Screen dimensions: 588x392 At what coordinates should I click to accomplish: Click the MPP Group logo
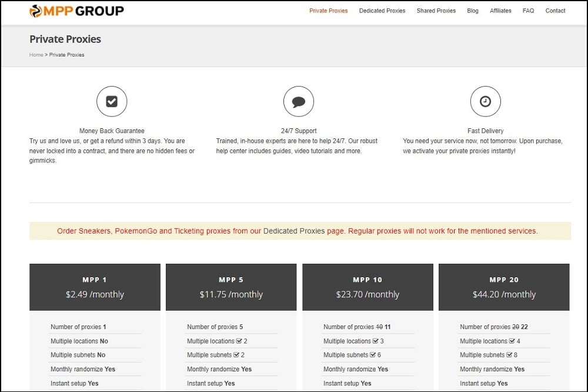pyautogui.click(x=76, y=11)
